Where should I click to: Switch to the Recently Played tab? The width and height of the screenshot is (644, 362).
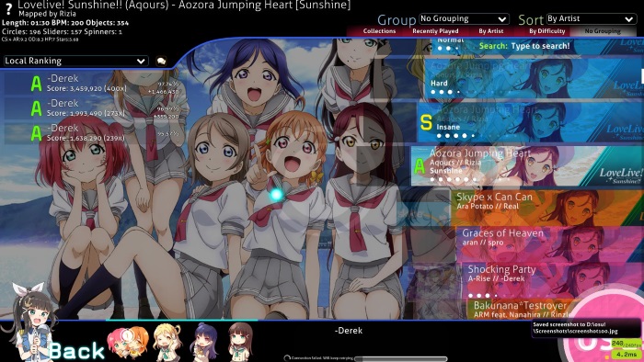point(435,31)
